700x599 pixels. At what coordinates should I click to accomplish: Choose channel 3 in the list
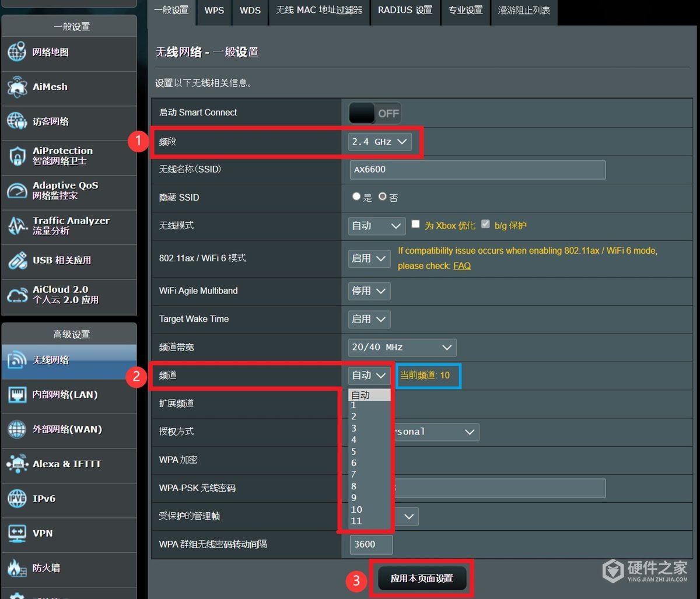click(x=370, y=429)
